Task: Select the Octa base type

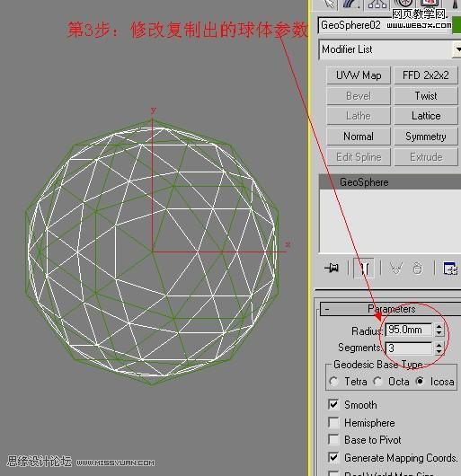Action: tap(377, 382)
